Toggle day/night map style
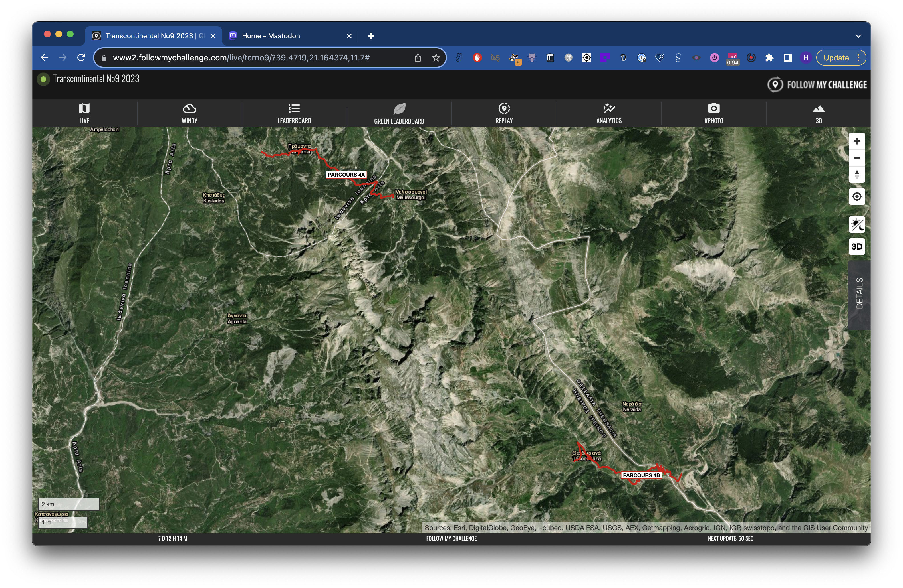The image size is (903, 588). pyautogui.click(x=857, y=224)
